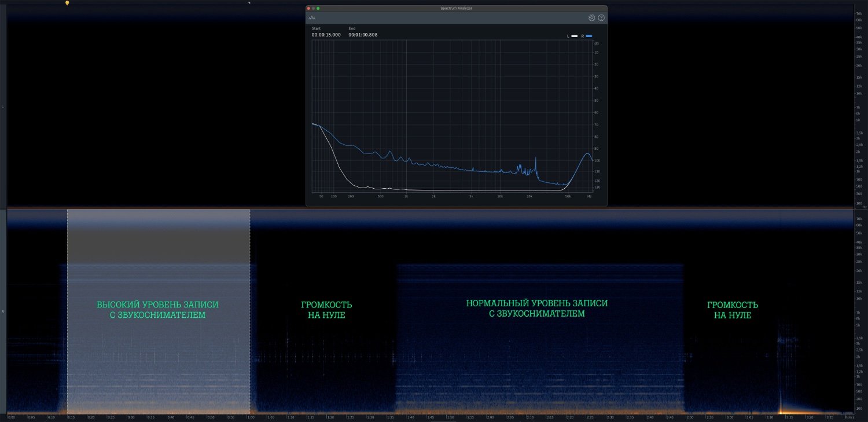Click the small gray triangle marker on top ruler

pos(249,3)
